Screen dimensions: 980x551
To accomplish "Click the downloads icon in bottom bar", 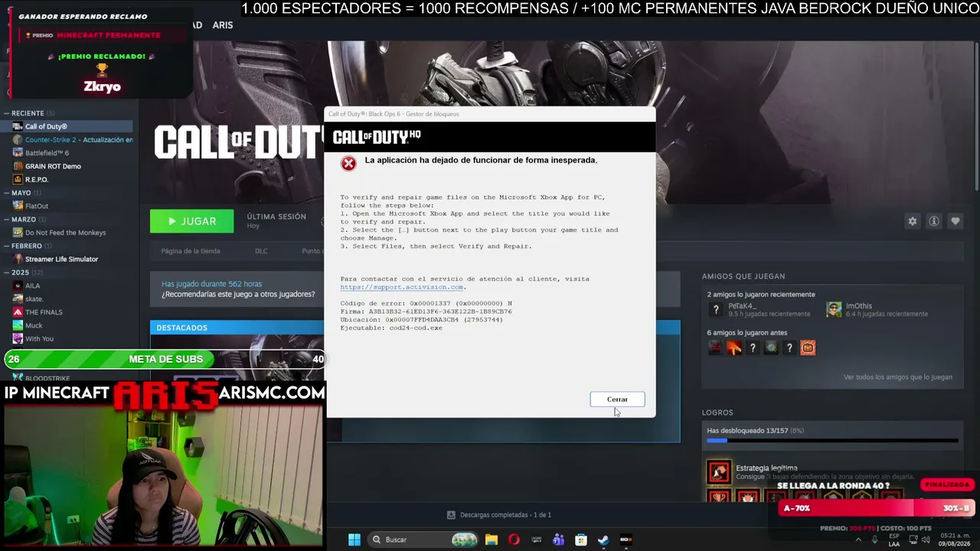I will pos(451,515).
